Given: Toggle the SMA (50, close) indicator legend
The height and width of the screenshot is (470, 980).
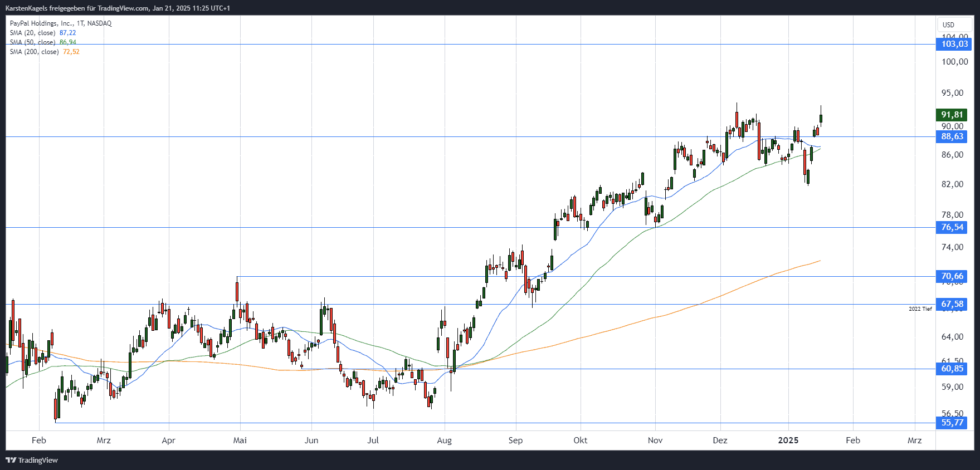Looking at the screenshot, I should 32,42.
